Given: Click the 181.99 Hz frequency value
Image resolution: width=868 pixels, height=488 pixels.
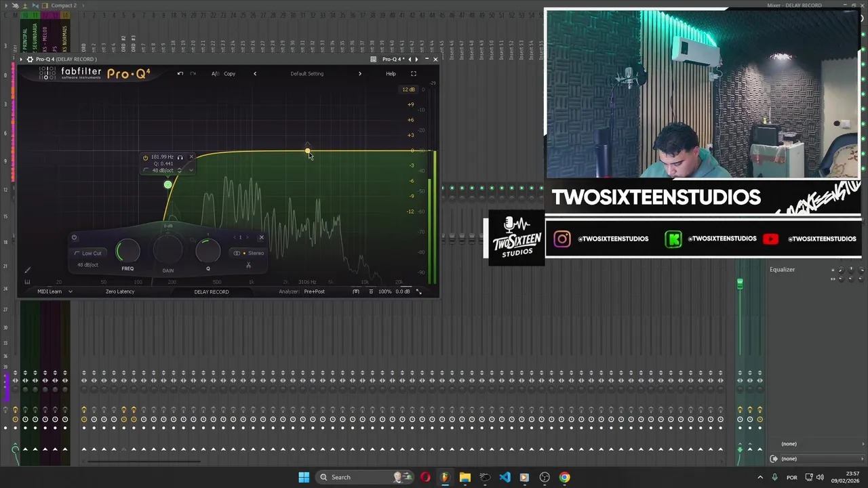Looking at the screenshot, I should pyautogui.click(x=162, y=157).
